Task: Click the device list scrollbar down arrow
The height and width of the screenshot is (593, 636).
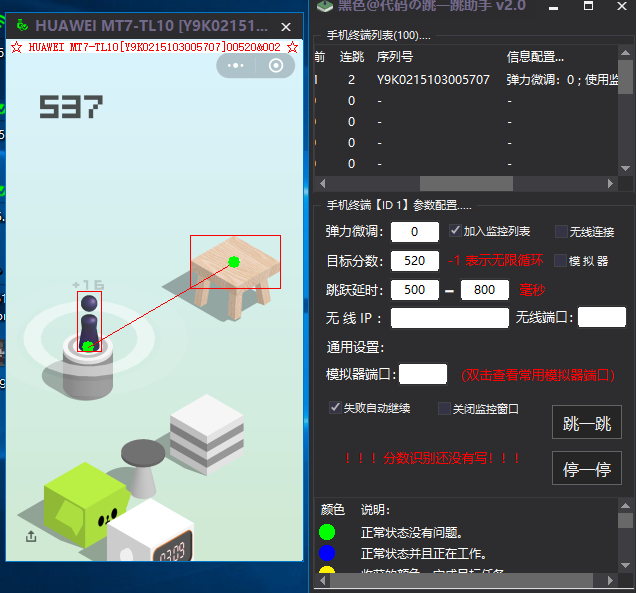Action: coord(626,166)
